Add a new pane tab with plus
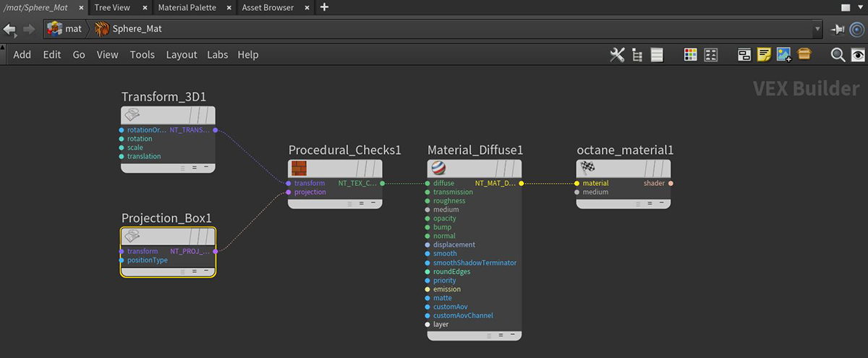 (324, 7)
